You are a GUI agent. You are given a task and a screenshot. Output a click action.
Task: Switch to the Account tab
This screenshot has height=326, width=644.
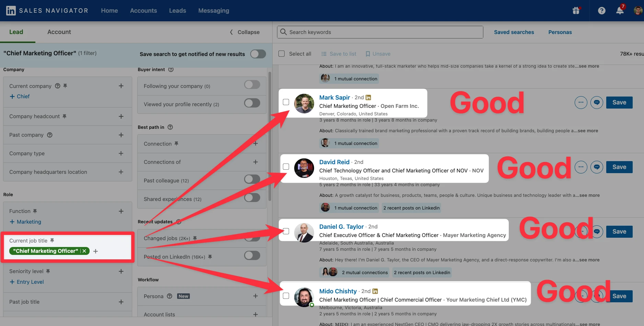59,32
